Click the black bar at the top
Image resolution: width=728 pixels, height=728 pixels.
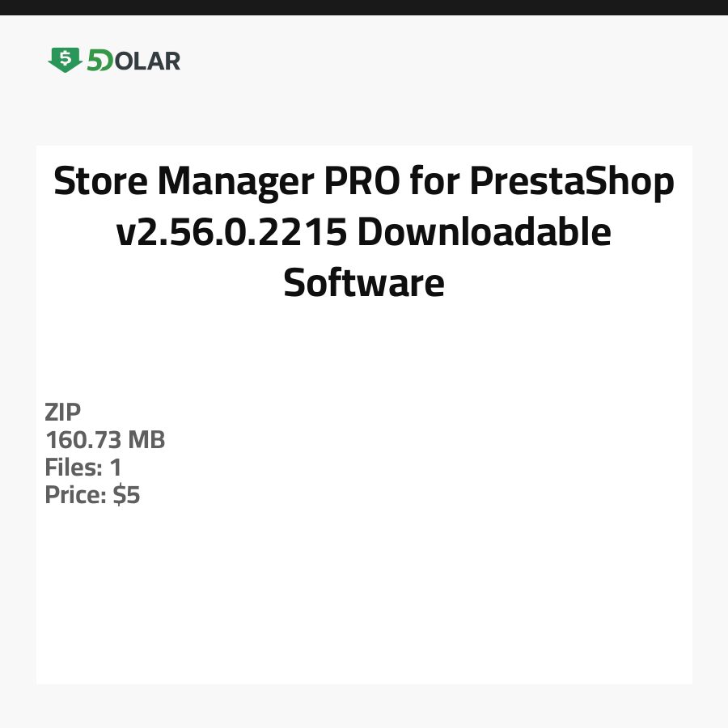coord(364,7)
